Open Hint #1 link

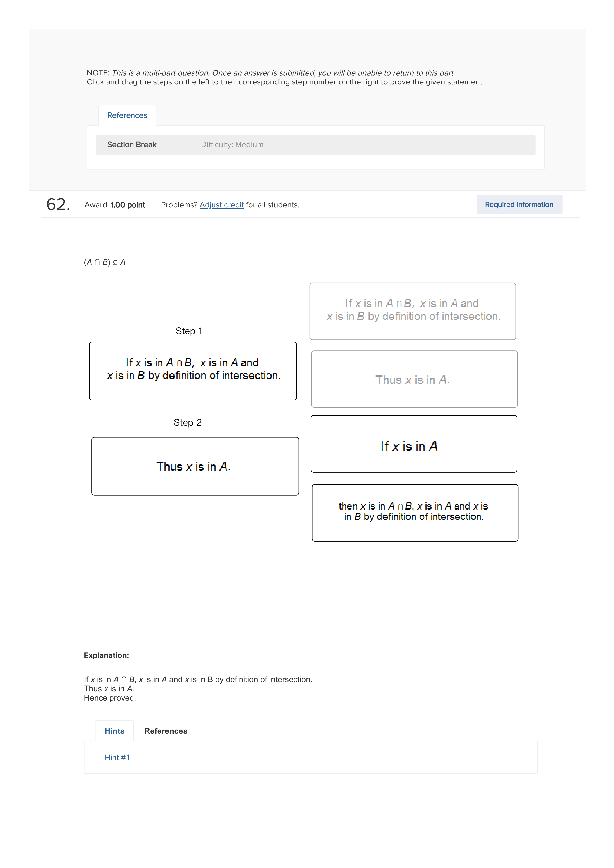click(117, 757)
